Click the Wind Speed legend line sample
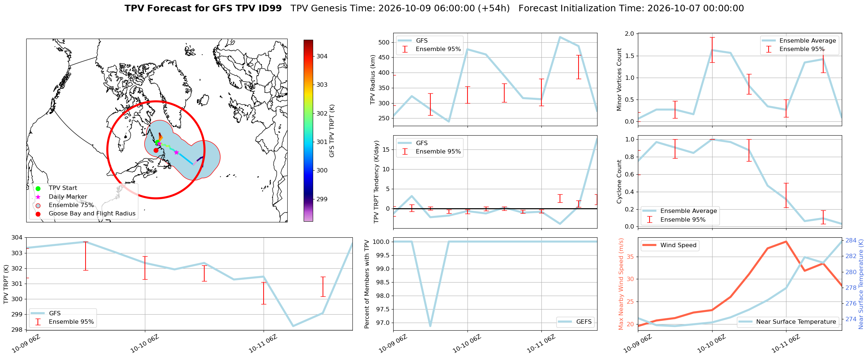The width and height of the screenshot is (868, 358). tap(649, 245)
